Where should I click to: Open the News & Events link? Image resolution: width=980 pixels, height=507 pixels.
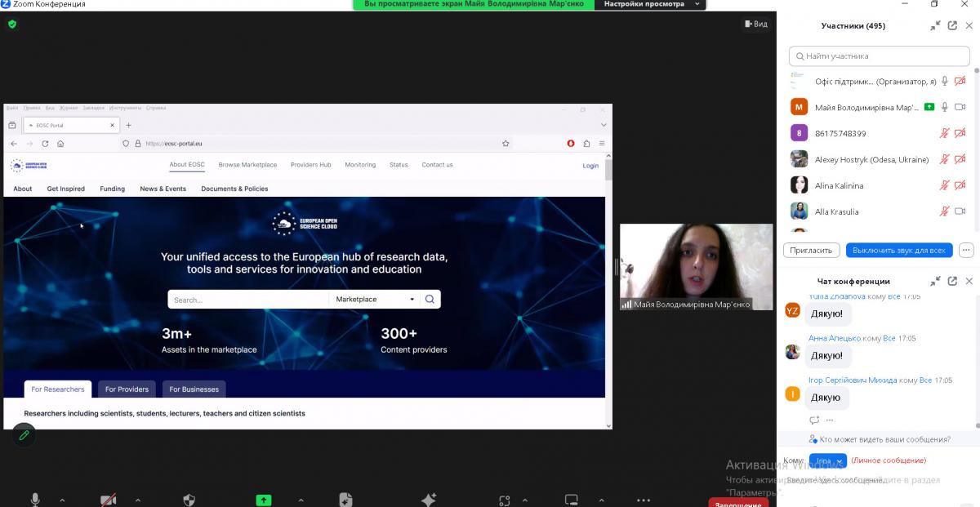[x=163, y=189]
